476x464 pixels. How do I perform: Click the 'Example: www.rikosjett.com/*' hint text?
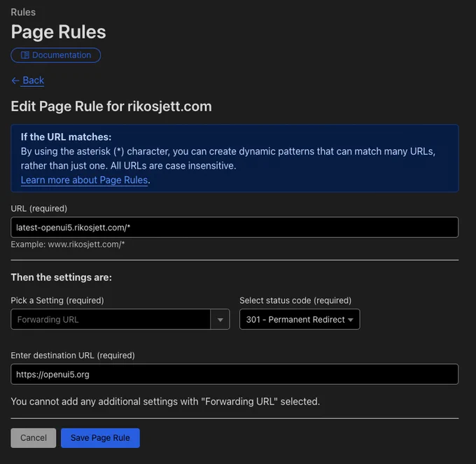click(x=68, y=244)
